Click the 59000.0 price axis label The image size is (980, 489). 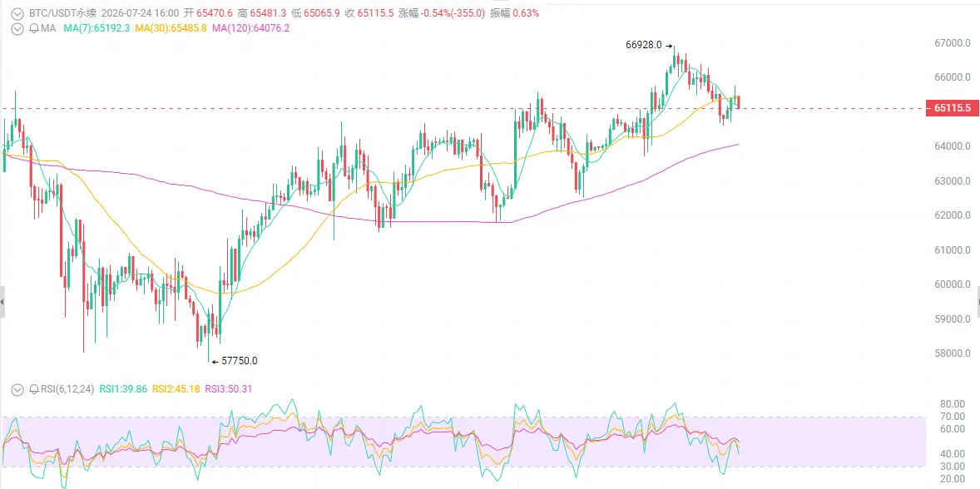pyautogui.click(x=953, y=319)
